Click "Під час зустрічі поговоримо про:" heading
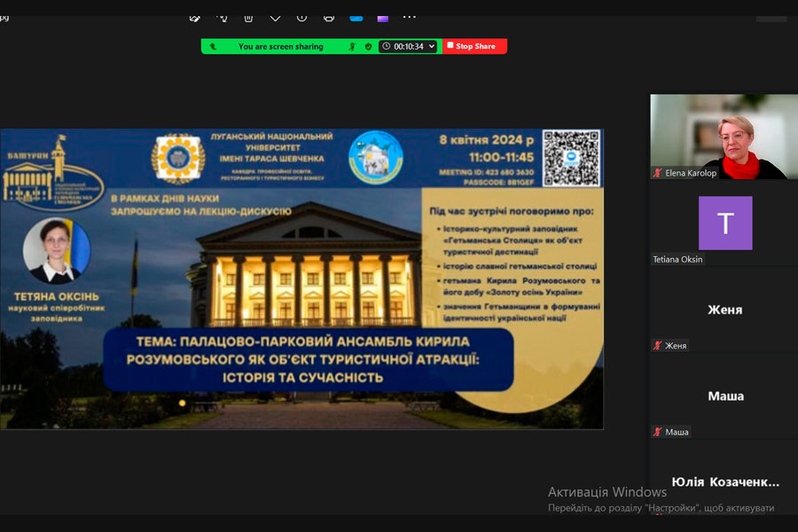 pos(511,211)
